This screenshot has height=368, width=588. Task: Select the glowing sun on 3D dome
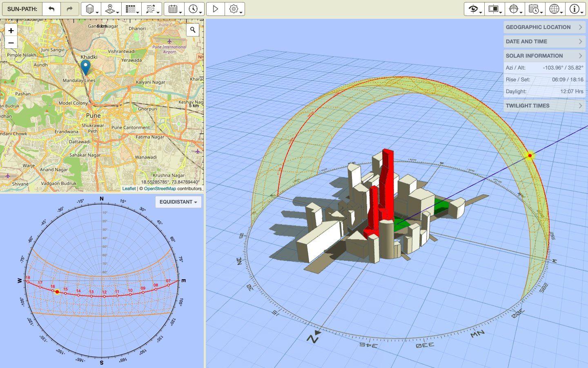[x=530, y=155]
